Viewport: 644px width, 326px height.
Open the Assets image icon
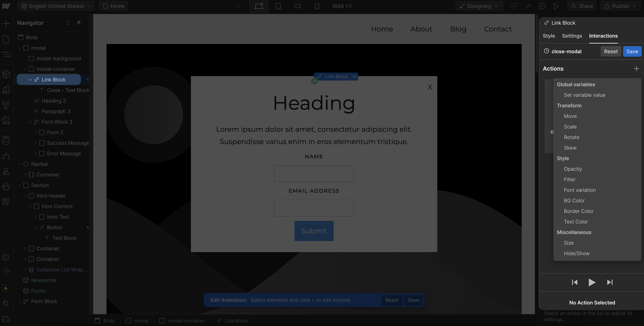pyautogui.click(x=6, y=121)
